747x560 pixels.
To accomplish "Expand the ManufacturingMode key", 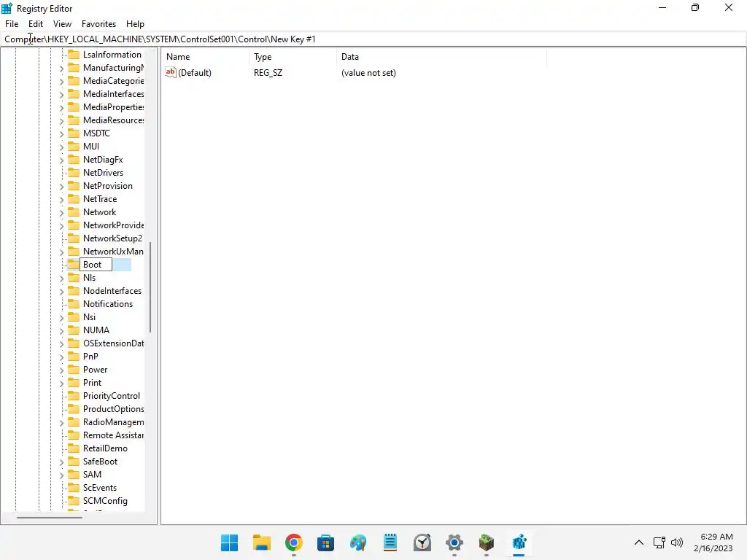I will tap(61, 68).
